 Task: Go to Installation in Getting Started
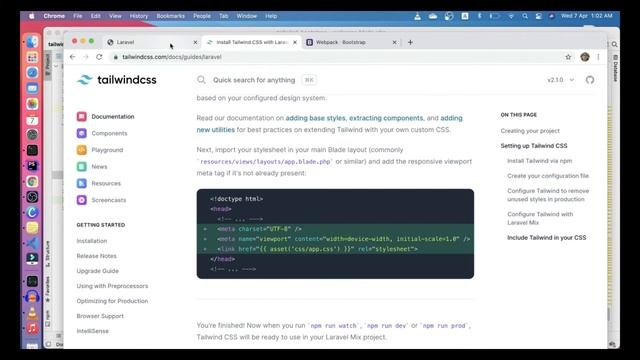[92, 241]
